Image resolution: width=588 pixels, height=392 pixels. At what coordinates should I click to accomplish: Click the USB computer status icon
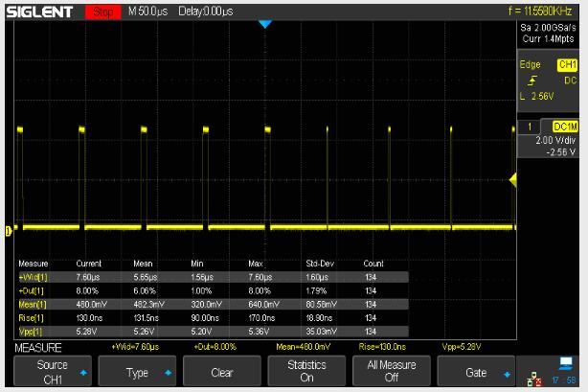pos(567,362)
